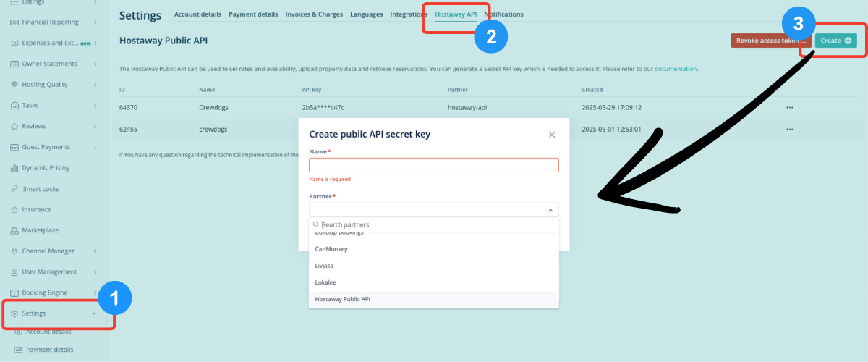868x362 pixels.
Task: Click the Search partners field
Action: coord(434,224)
